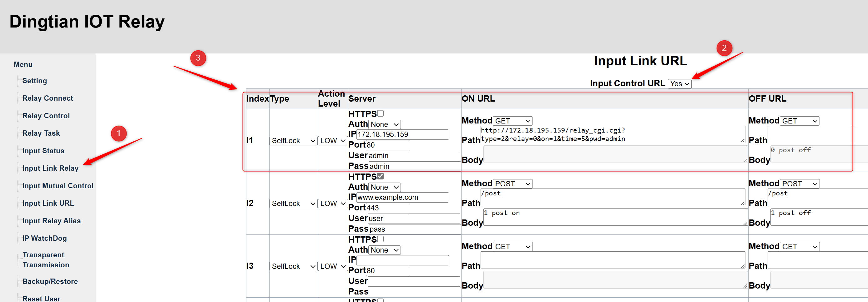
Task: Open I3 Type SelfLock dropdown
Action: [294, 266]
